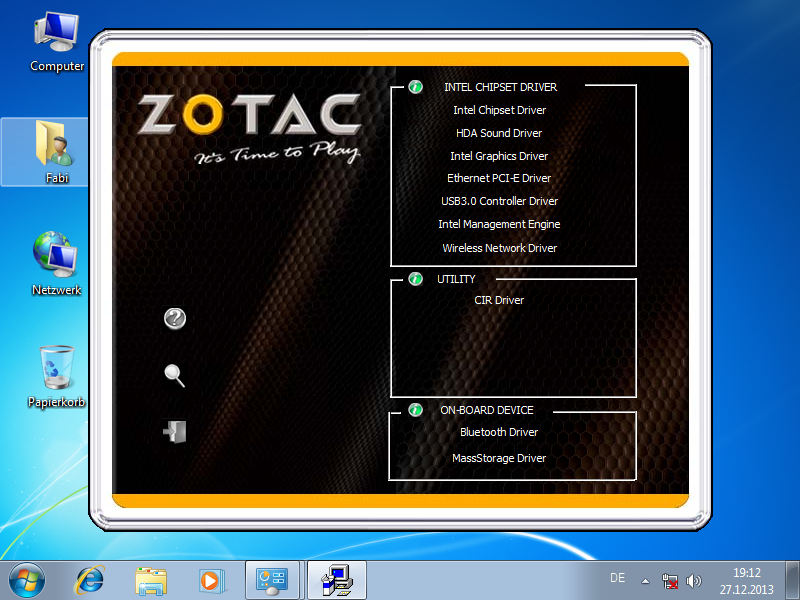Click the ZOTAC installer taskbar button

337,581
